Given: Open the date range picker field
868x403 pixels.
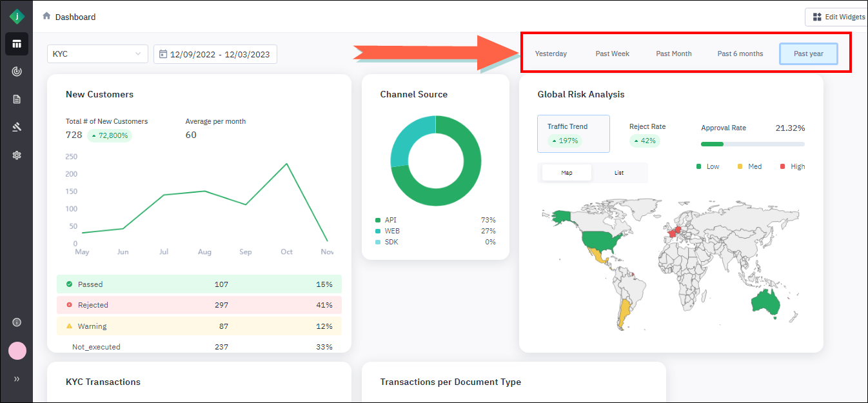Looking at the screenshot, I should pyautogui.click(x=215, y=54).
